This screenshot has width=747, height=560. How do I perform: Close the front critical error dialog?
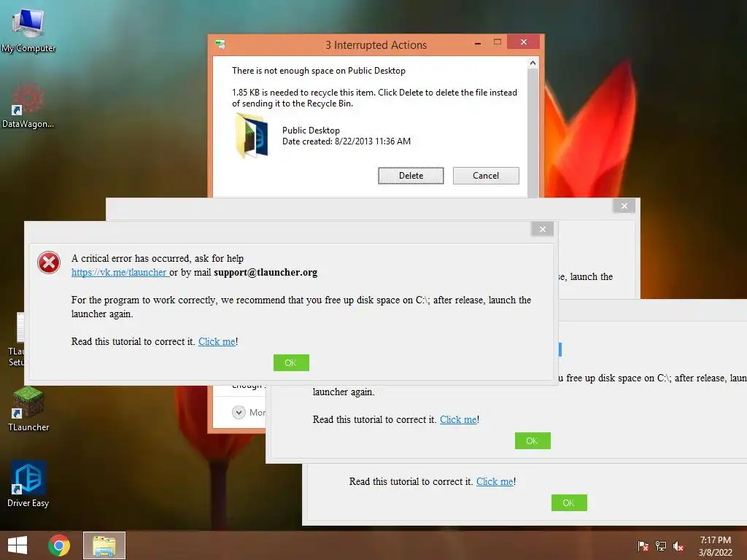click(x=542, y=229)
